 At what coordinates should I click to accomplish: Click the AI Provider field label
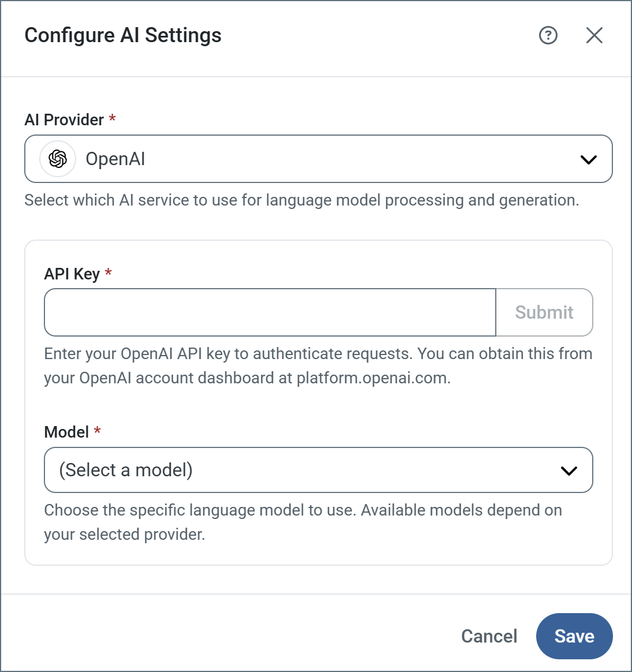(x=64, y=120)
